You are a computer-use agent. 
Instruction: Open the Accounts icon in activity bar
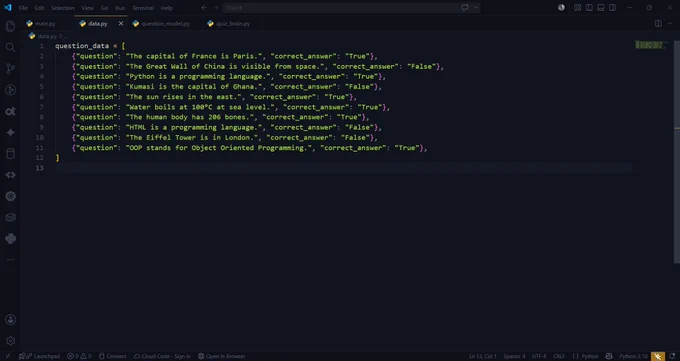[x=10, y=320]
